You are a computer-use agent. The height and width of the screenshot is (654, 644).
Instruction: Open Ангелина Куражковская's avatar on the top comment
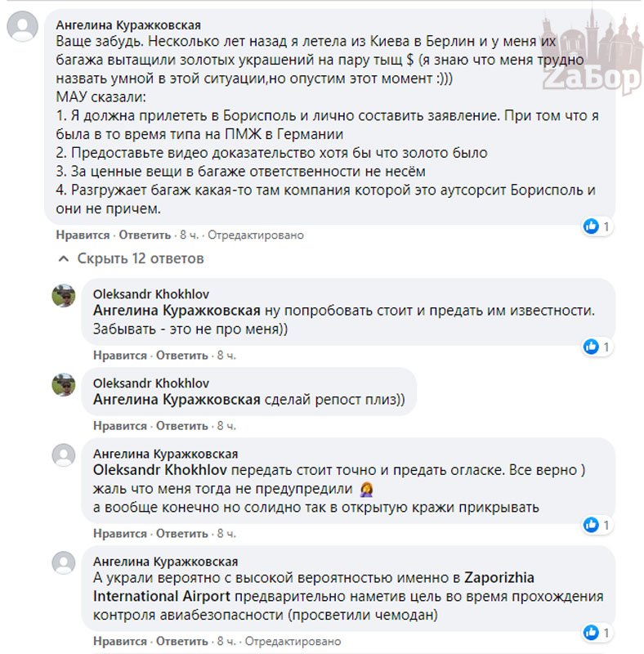click(x=22, y=26)
